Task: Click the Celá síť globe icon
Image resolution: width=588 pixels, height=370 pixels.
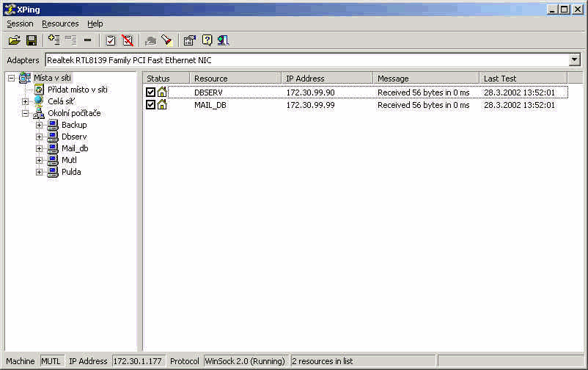Action: tap(39, 101)
